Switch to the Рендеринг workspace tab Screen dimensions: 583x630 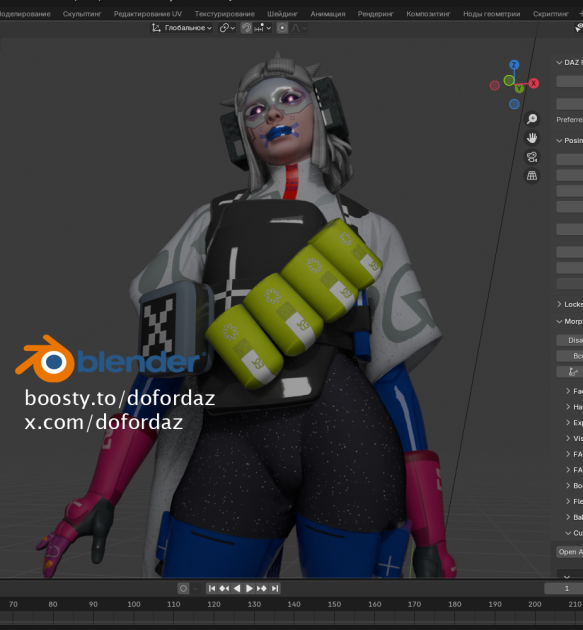376,14
